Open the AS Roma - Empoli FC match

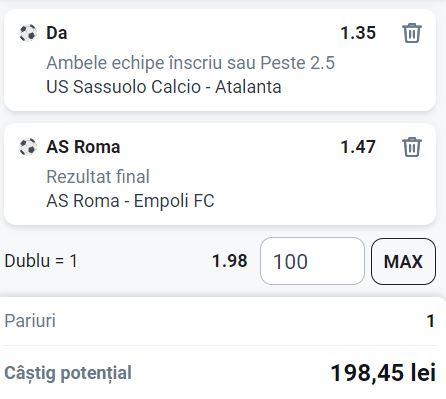(x=130, y=201)
